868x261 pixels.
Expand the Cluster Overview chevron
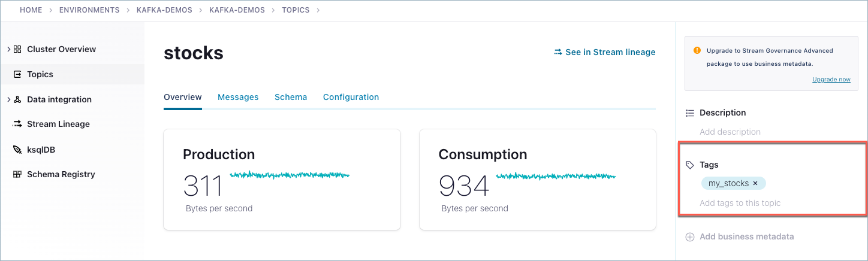click(x=8, y=49)
